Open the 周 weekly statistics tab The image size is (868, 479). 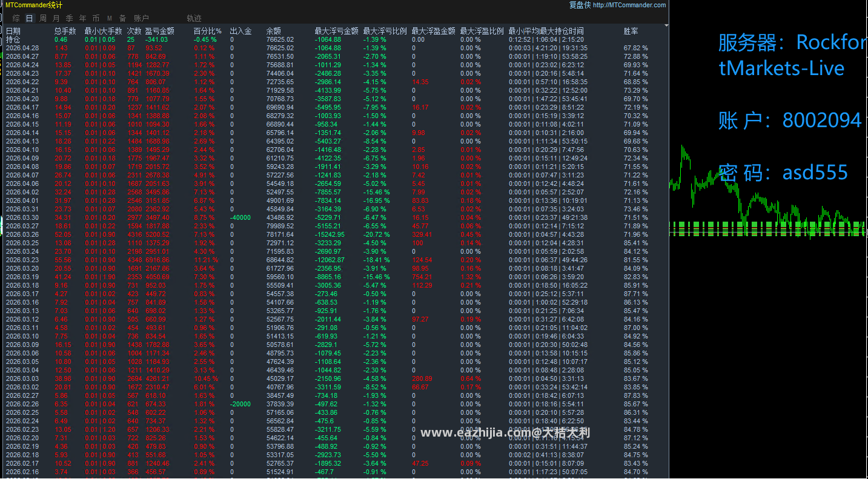point(43,19)
